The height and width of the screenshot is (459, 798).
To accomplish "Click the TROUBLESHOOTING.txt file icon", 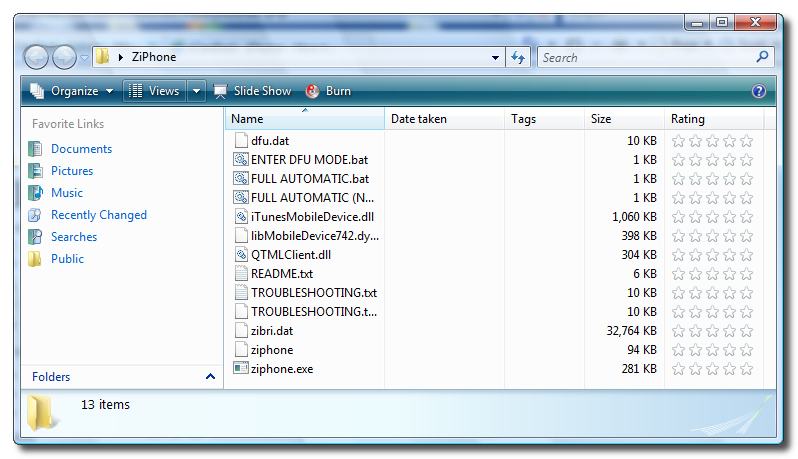I will point(241,293).
